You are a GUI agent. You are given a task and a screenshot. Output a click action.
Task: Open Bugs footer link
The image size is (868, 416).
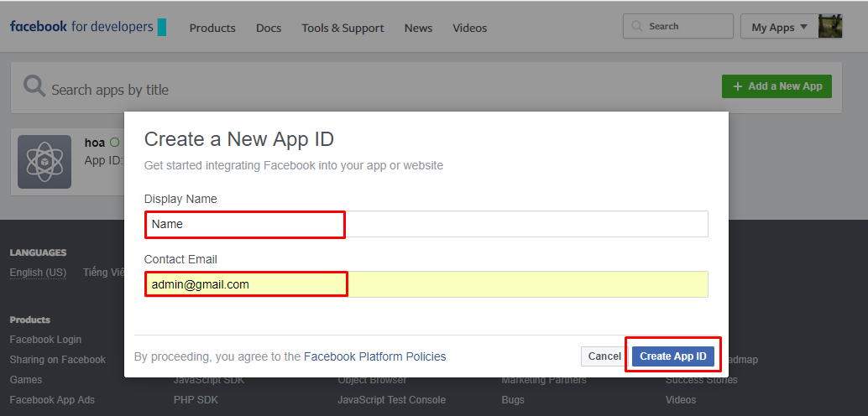point(513,399)
